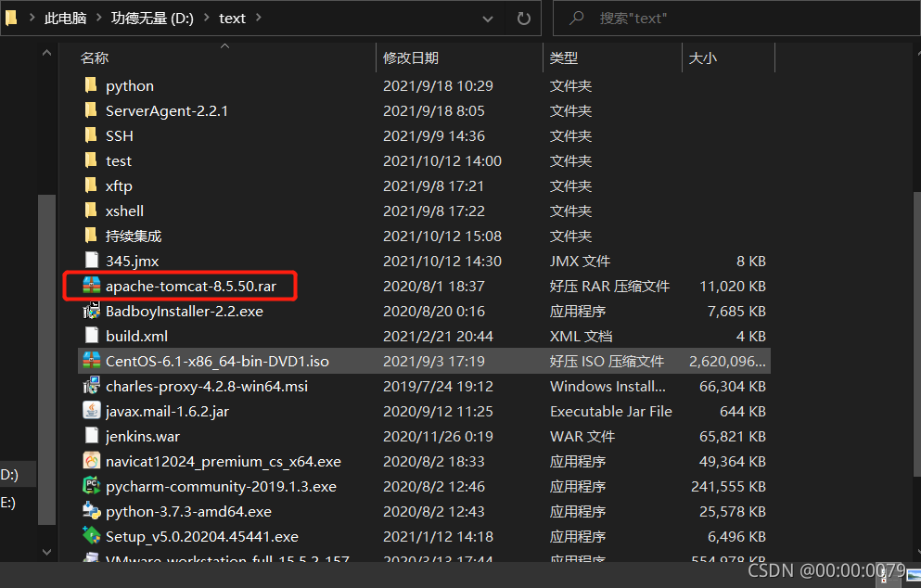Click the python folder icon
The width and height of the screenshot is (921, 588).
click(x=91, y=85)
